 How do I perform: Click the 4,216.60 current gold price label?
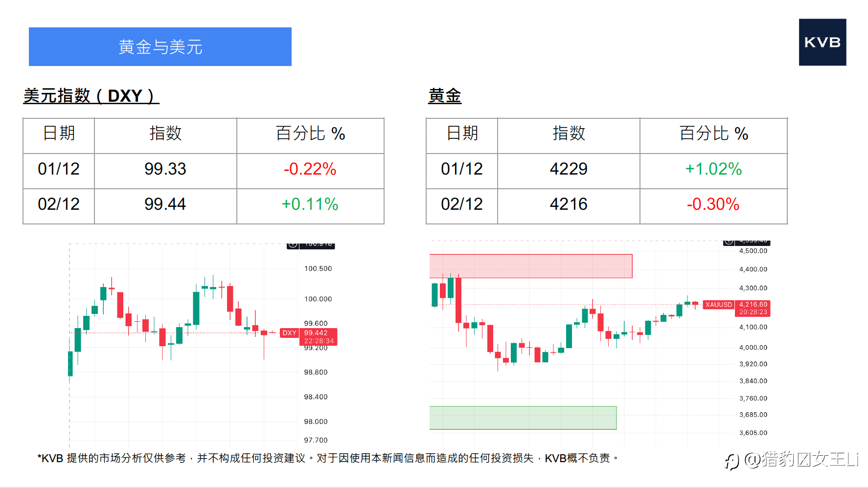click(x=753, y=305)
